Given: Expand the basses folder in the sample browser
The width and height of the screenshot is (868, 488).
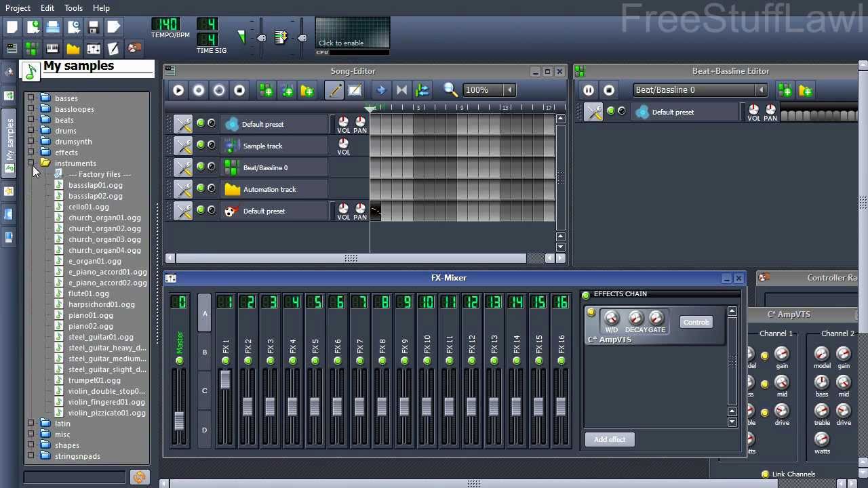Looking at the screenshot, I should (31, 98).
